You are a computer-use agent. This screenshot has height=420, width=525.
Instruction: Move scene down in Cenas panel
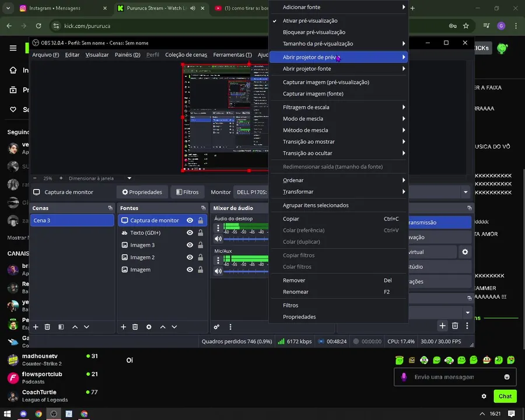click(x=86, y=327)
